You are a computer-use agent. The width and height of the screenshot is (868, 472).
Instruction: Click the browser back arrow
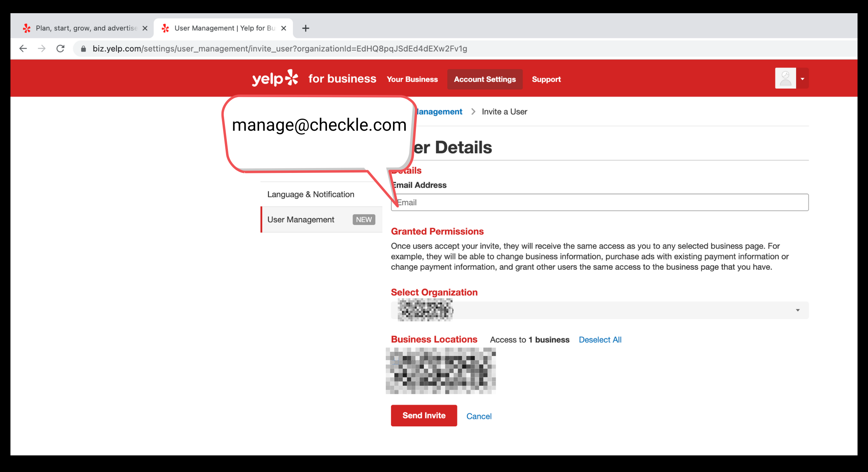pos(23,49)
